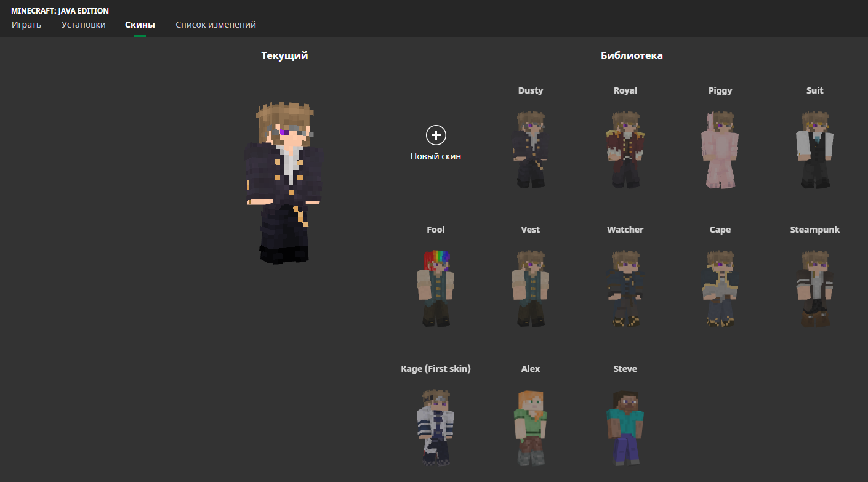Click the Vest skin name
The height and width of the screenshot is (482, 868).
530,230
